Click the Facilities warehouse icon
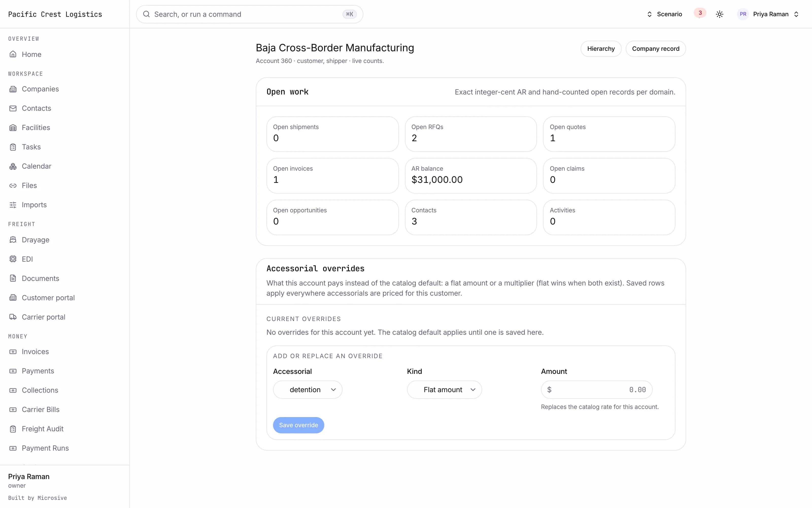Viewport: 812px width, 508px height. tap(13, 128)
